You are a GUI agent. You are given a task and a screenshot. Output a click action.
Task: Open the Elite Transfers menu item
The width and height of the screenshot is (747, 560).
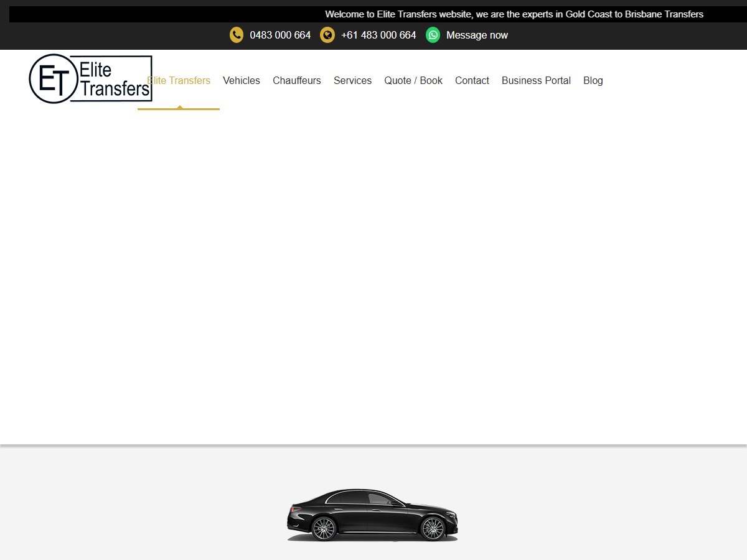pos(179,80)
